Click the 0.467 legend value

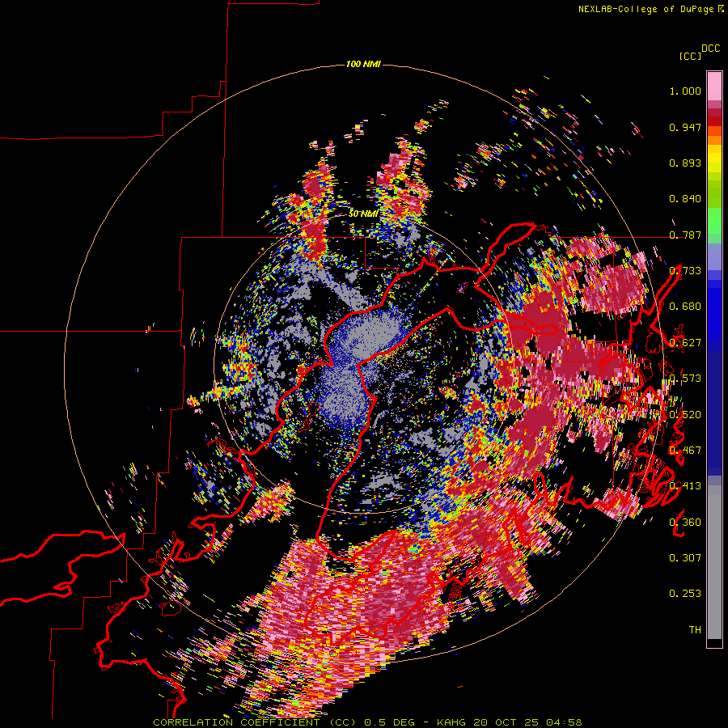point(685,451)
